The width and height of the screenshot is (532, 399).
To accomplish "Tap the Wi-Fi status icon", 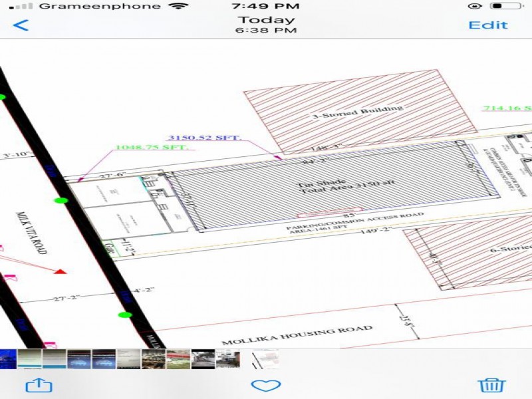I will coord(178,6).
